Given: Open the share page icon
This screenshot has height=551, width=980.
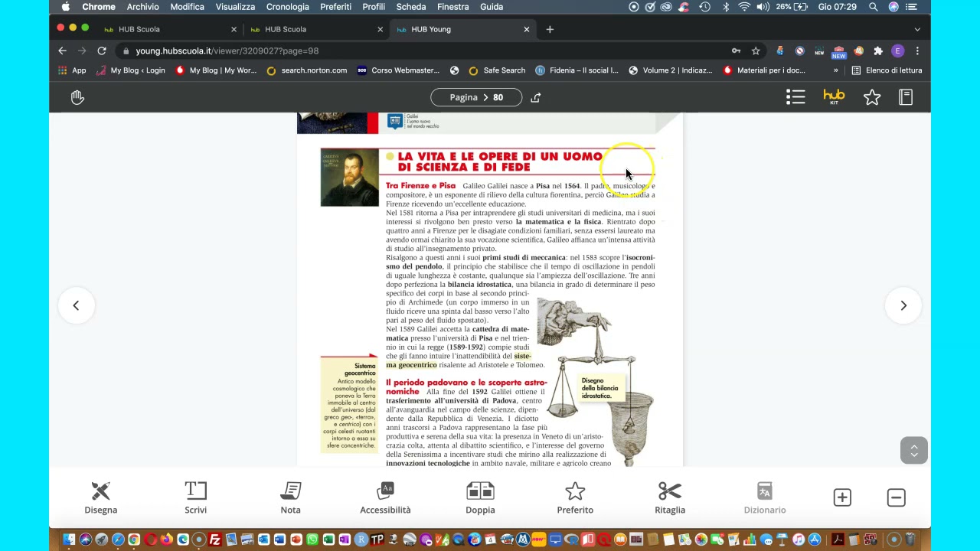Looking at the screenshot, I should click(x=536, y=97).
